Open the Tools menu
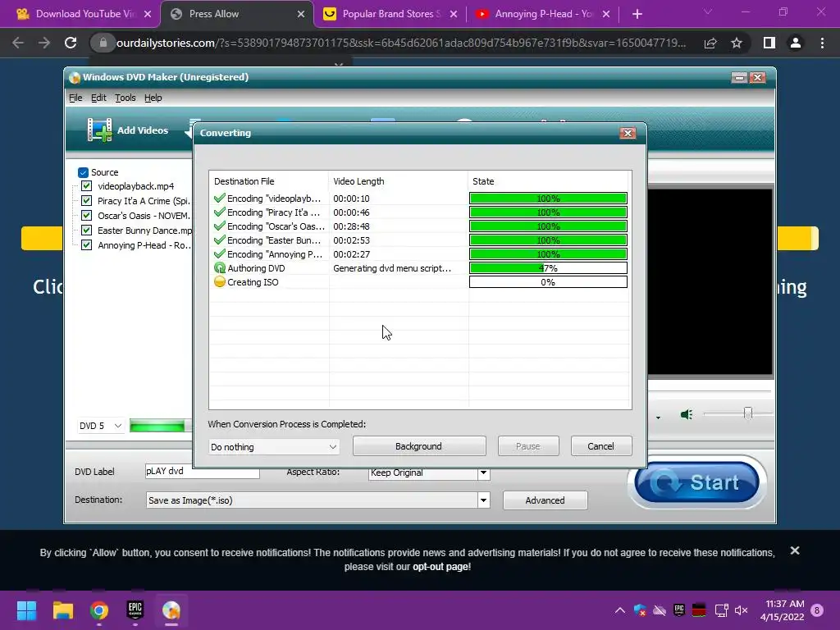840x630 pixels. [x=126, y=98]
